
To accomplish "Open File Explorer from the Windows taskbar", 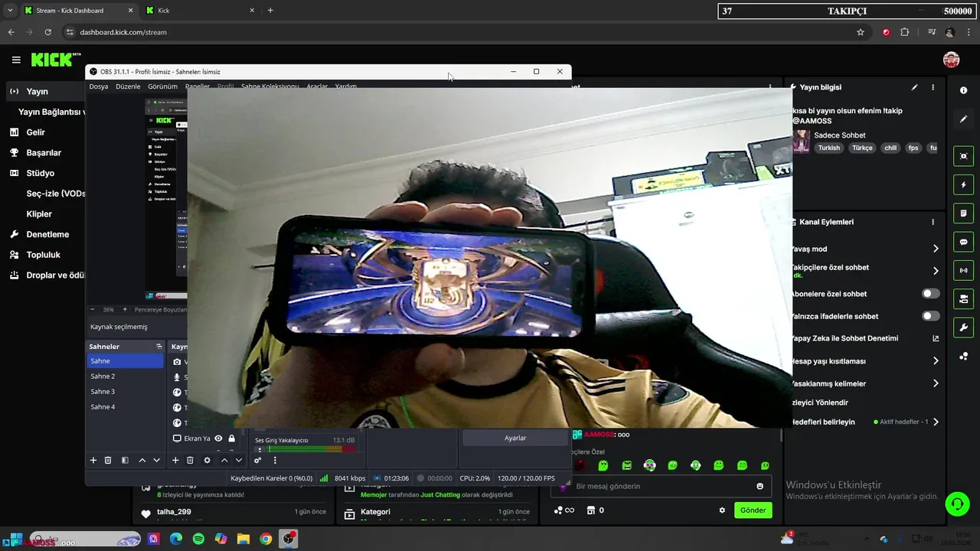I will 243,539.
